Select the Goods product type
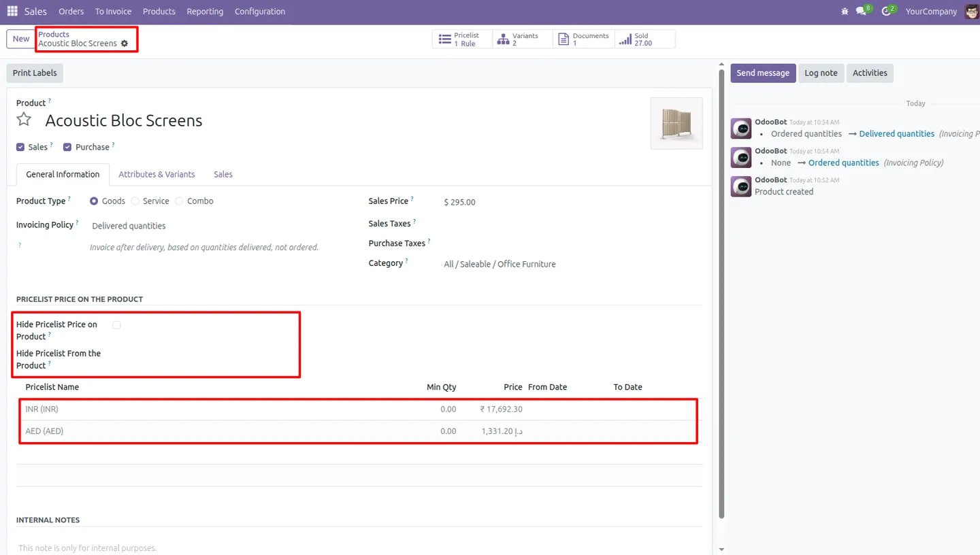 (x=94, y=201)
